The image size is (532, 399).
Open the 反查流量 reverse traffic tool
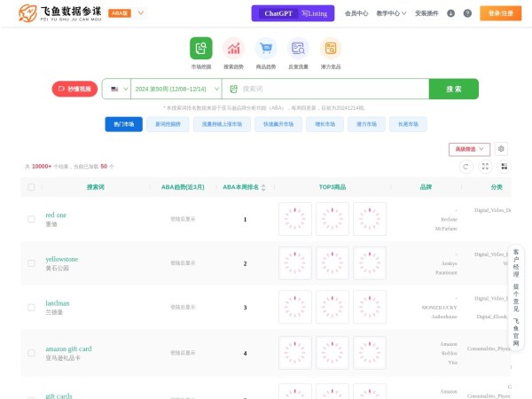pyautogui.click(x=298, y=49)
